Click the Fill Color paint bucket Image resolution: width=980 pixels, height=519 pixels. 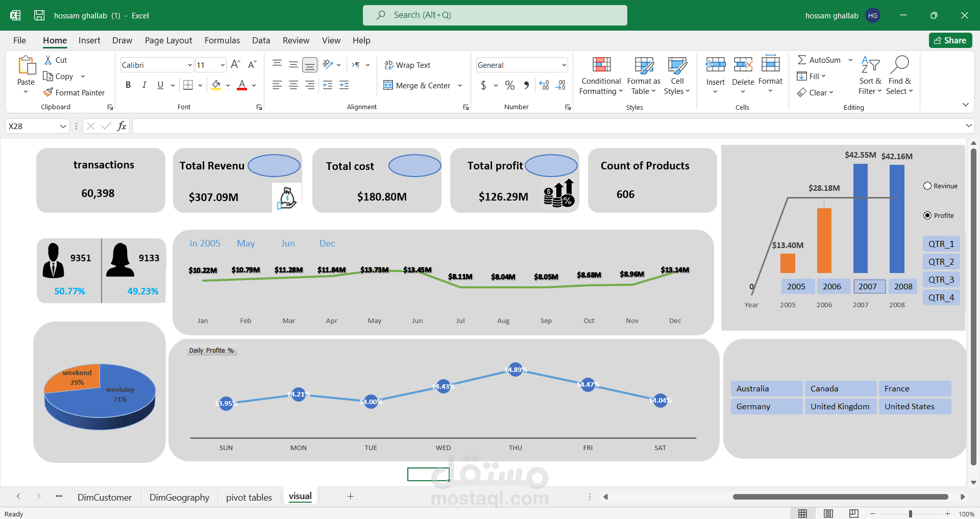click(216, 85)
